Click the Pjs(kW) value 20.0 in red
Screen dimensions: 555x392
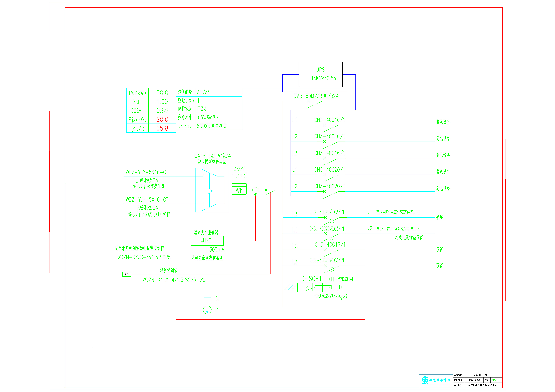click(x=162, y=119)
